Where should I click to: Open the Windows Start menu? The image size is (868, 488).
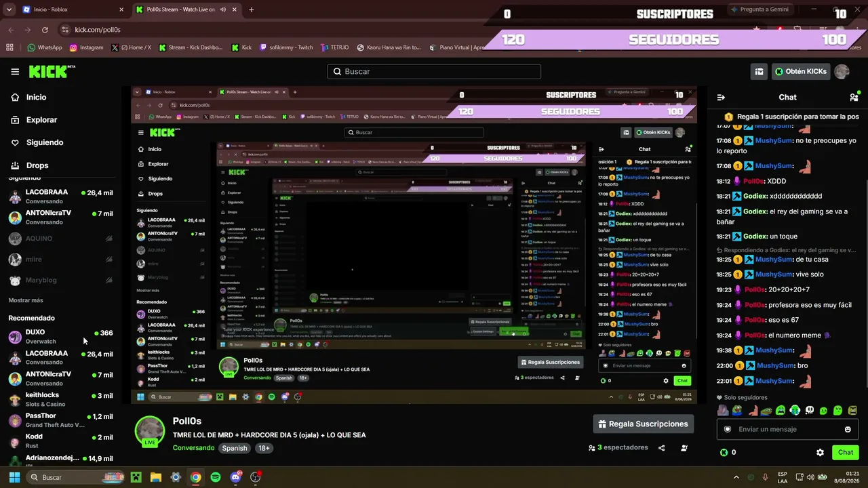point(15,477)
